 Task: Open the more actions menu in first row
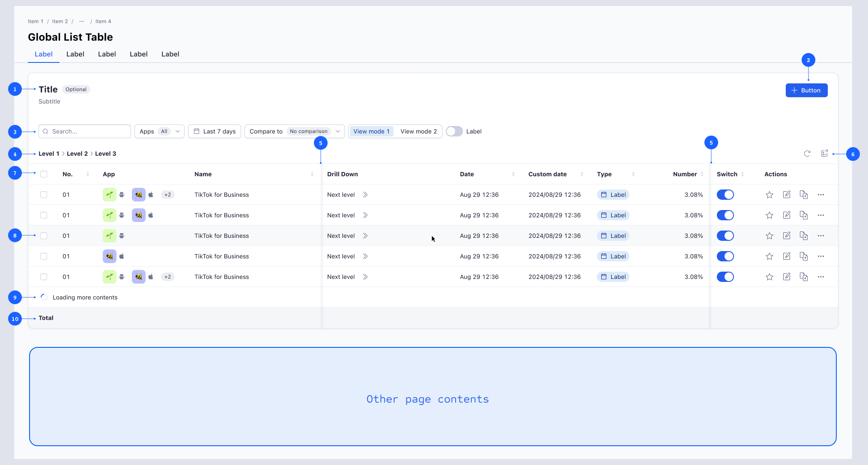click(821, 195)
